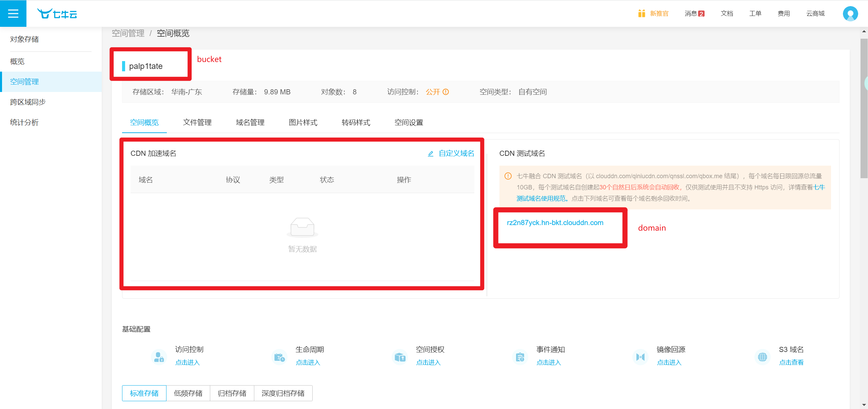Viewport: 868px width, 409px height.
Task: Select the 归档存储 storage type
Action: [x=232, y=393]
